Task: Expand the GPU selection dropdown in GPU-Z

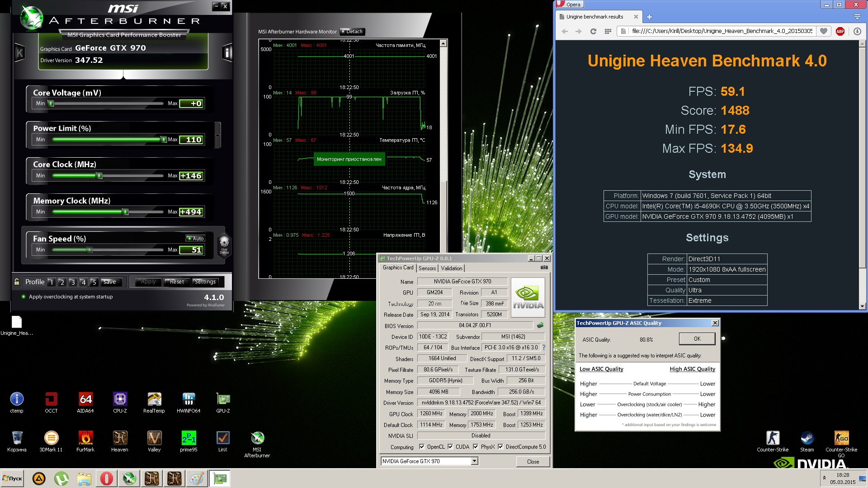Action: point(474,461)
